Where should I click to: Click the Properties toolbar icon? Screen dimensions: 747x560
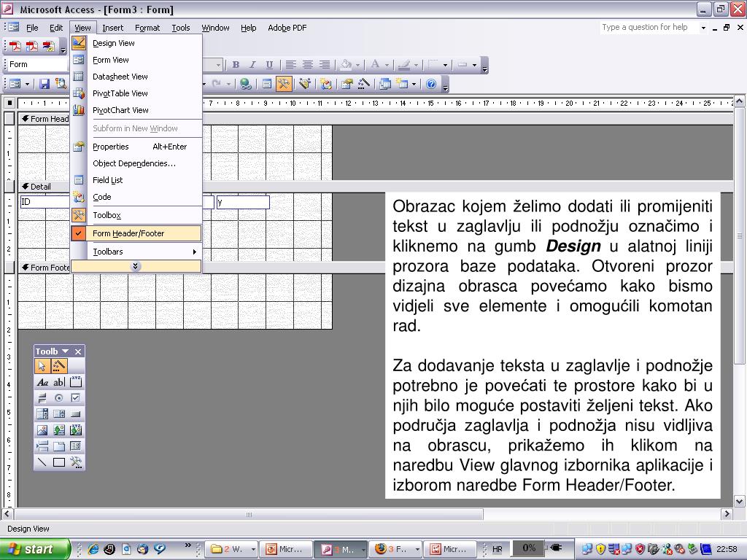pyautogui.click(x=347, y=85)
